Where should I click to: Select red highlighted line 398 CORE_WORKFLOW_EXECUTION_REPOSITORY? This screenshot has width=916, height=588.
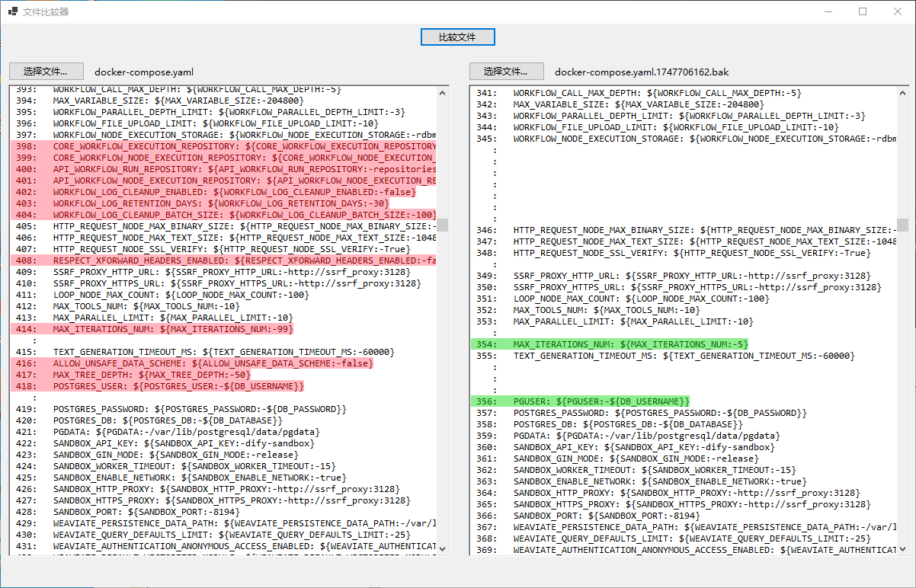[223, 146]
